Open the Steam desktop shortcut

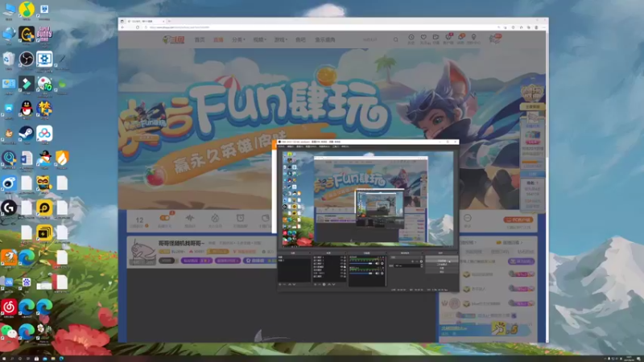(x=27, y=134)
